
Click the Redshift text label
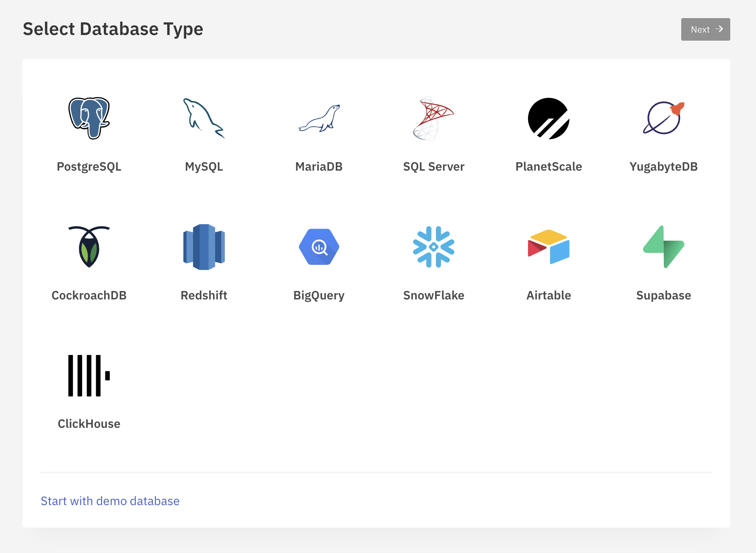tap(204, 295)
